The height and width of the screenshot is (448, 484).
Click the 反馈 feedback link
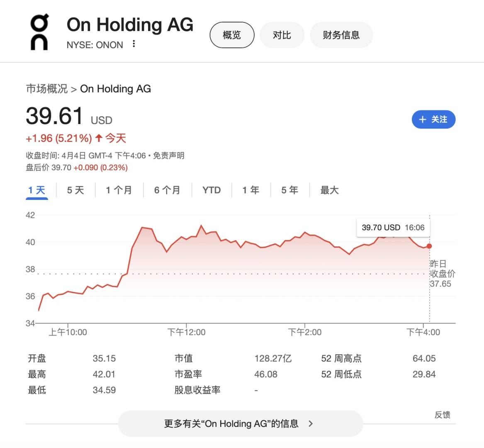click(x=442, y=415)
